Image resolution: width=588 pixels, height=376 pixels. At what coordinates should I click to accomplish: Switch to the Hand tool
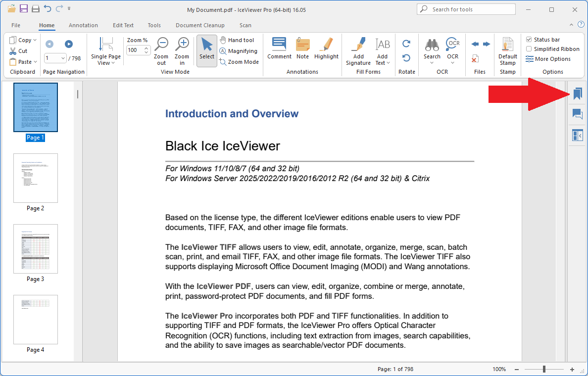[237, 40]
